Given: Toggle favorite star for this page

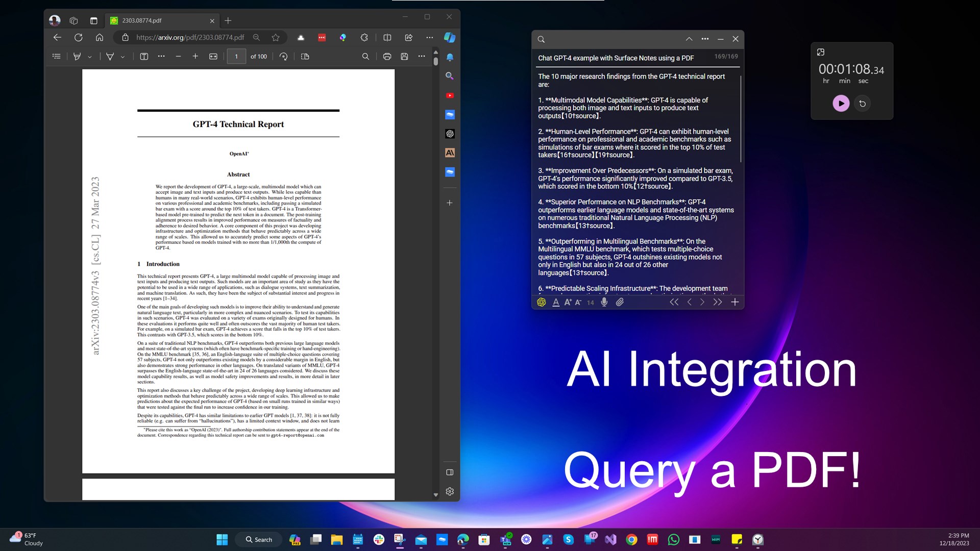Looking at the screenshot, I should (x=276, y=37).
